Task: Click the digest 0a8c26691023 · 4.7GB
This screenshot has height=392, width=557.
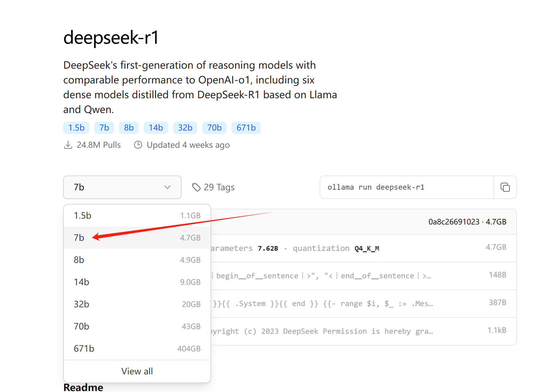Action: [467, 222]
